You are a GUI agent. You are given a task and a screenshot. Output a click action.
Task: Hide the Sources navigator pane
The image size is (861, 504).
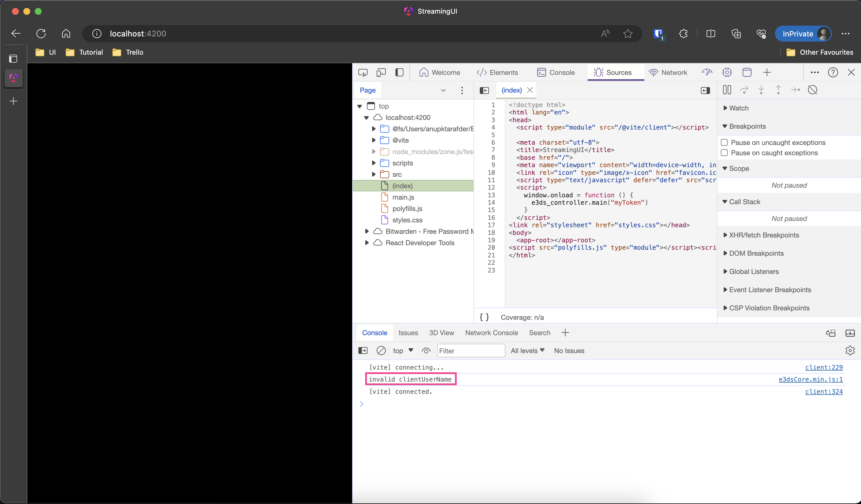click(x=484, y=91)
